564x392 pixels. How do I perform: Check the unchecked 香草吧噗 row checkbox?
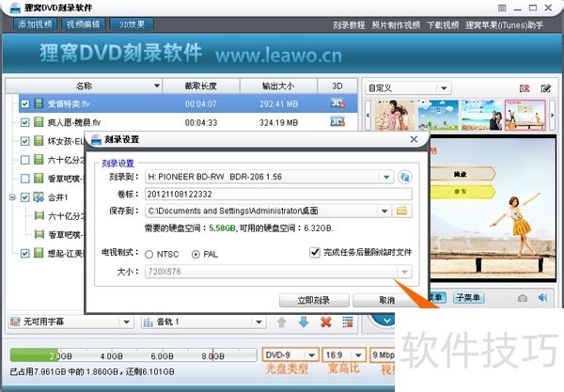24,179
